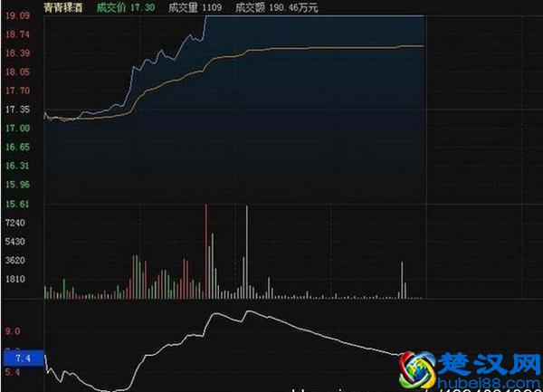The width and height of the screenshot is (543, 392).
Task: Click the 成交价 17.30 value
Action: (x=126, y=7)
